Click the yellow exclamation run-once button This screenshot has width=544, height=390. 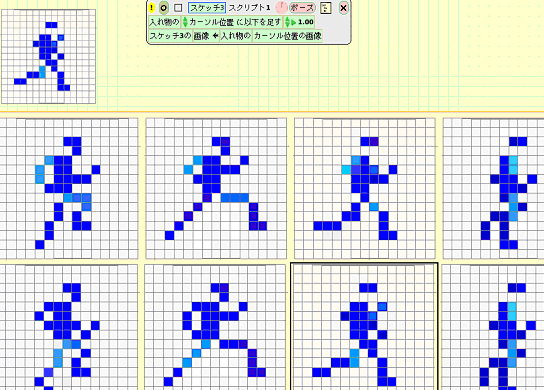[x=152, y=8]
